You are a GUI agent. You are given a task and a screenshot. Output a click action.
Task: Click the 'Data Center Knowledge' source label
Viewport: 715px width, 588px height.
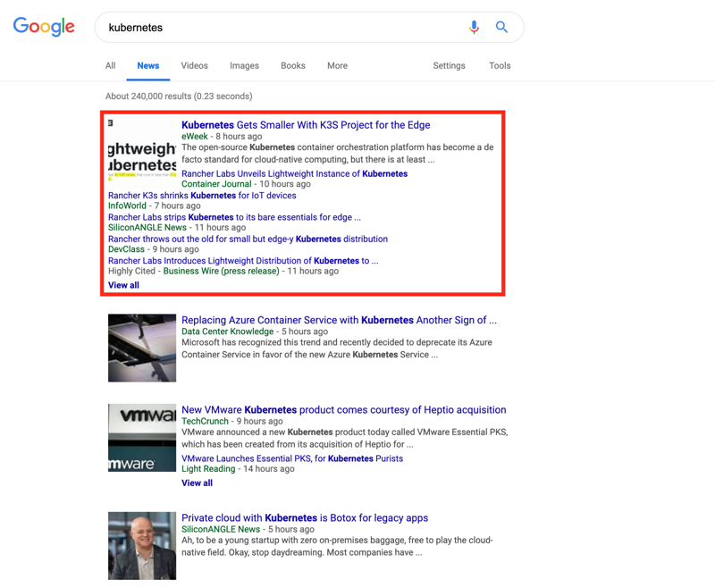coord(228,332)
